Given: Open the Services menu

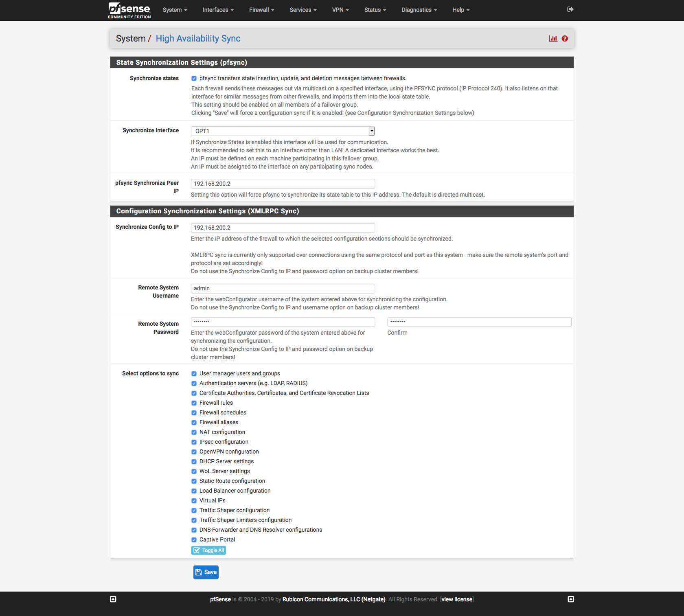Looking at the screenshot, I should tap(303, 10).
